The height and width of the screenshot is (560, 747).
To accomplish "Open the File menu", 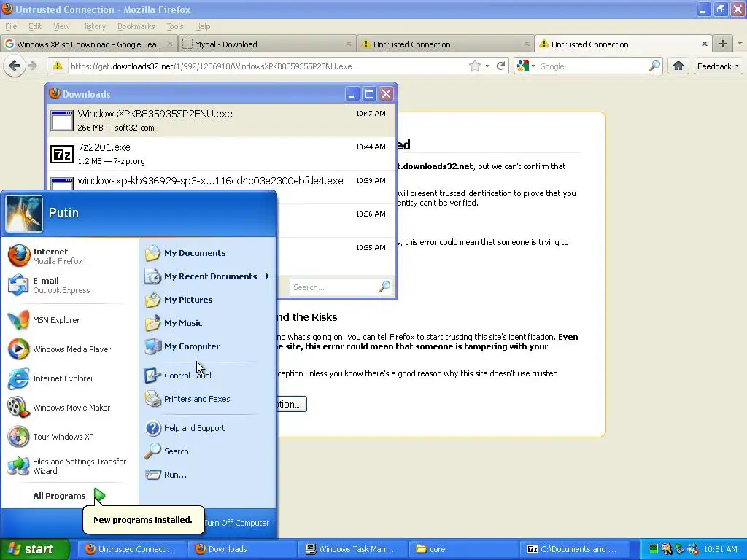I will [x=11, y=26].
